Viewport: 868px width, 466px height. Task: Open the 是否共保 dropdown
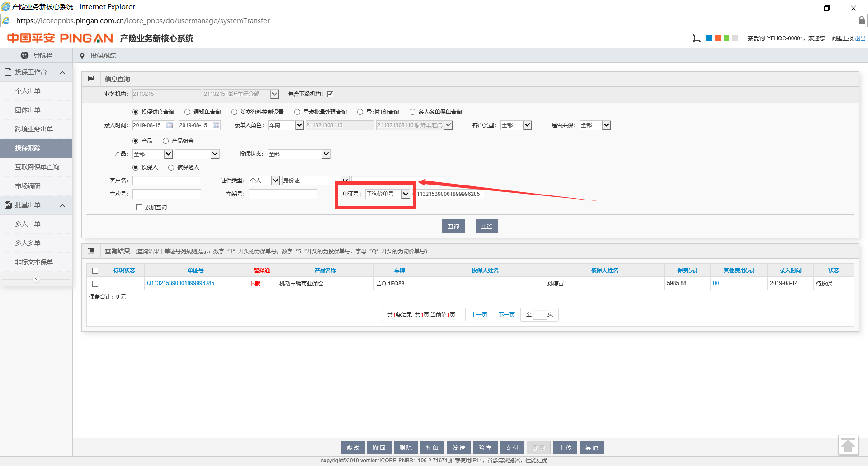click(595, 125)
